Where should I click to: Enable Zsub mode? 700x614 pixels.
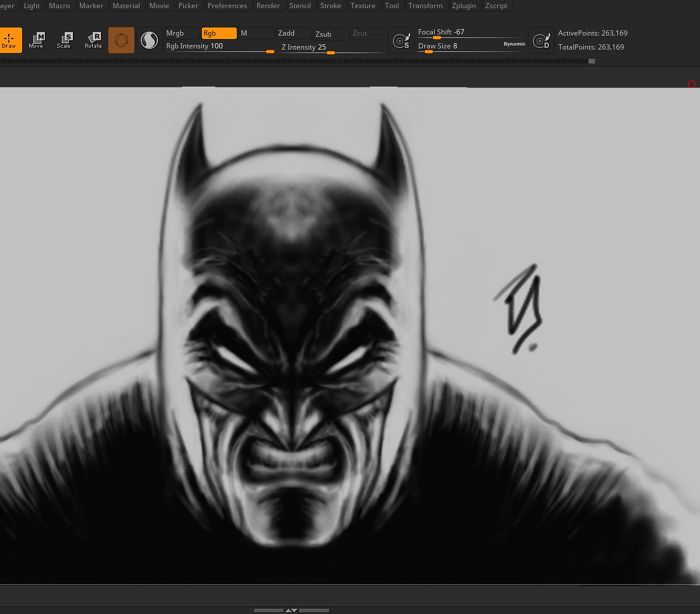tap(331, 34)
